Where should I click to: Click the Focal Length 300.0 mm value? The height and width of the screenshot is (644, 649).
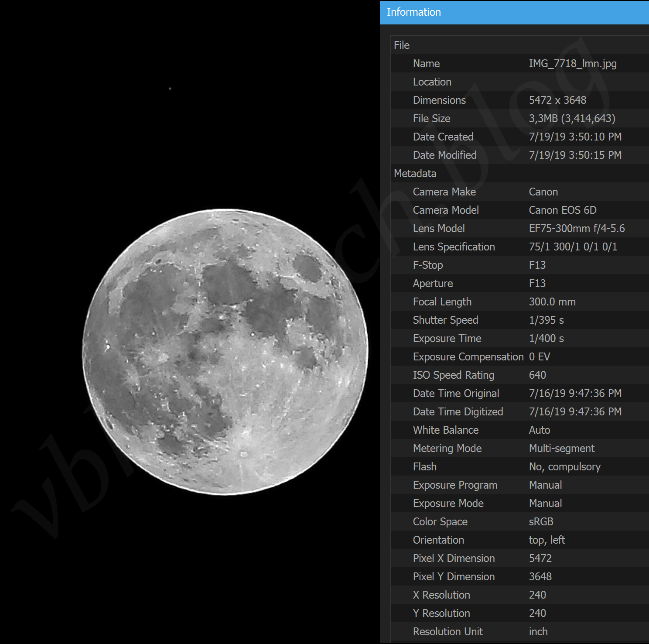pyautogui.click(x=552, y=302)
